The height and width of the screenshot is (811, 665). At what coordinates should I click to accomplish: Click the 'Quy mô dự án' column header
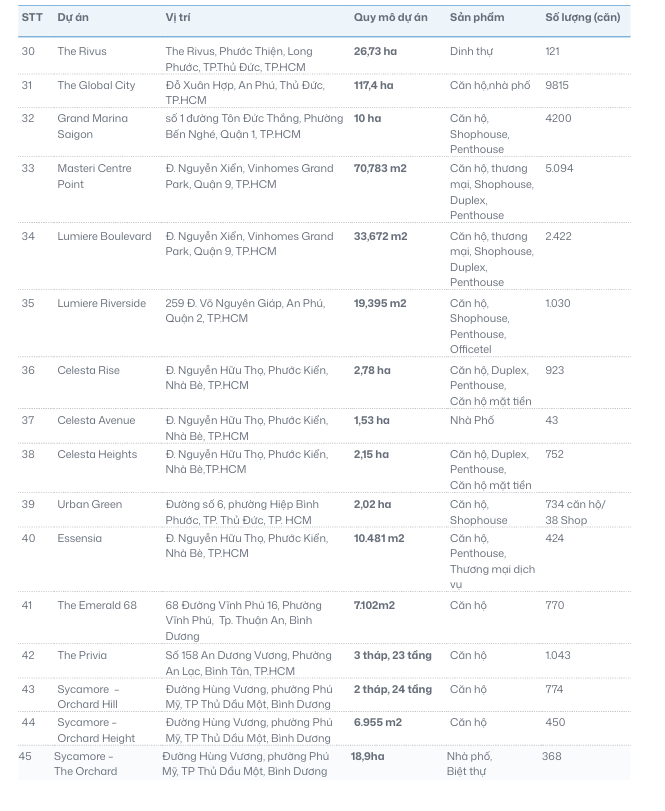[390, 18]
